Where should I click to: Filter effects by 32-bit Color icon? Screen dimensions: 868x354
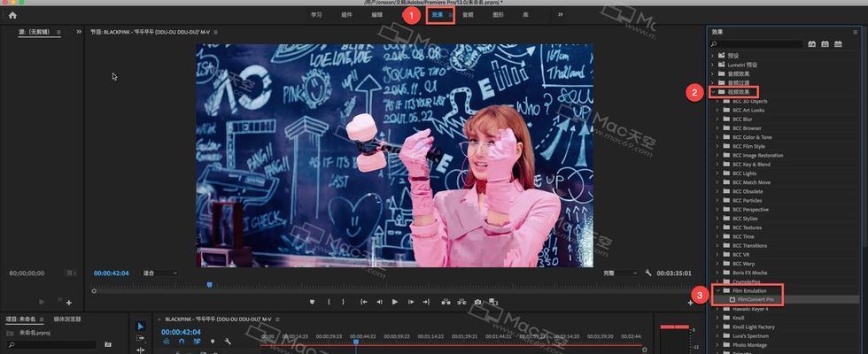825,43
